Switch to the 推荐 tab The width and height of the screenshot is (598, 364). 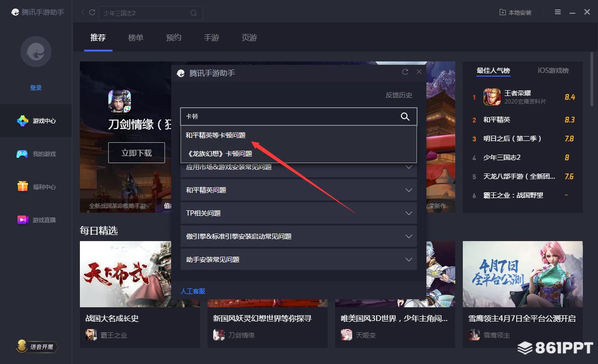(x=98, y=38)
